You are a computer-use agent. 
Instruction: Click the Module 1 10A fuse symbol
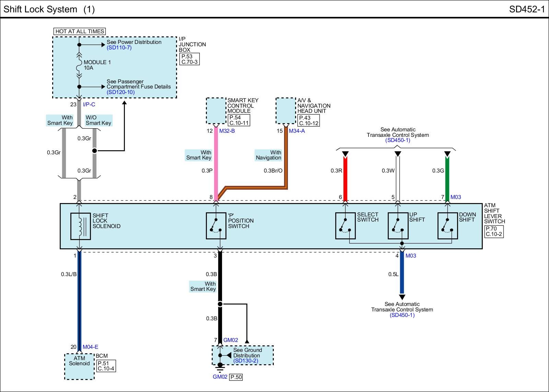[79, 65]
